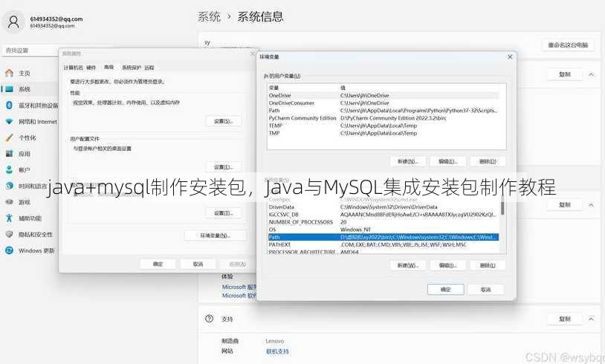
Task: Click the question mark icon beside 支持
Action: click(x=209, y=319)
